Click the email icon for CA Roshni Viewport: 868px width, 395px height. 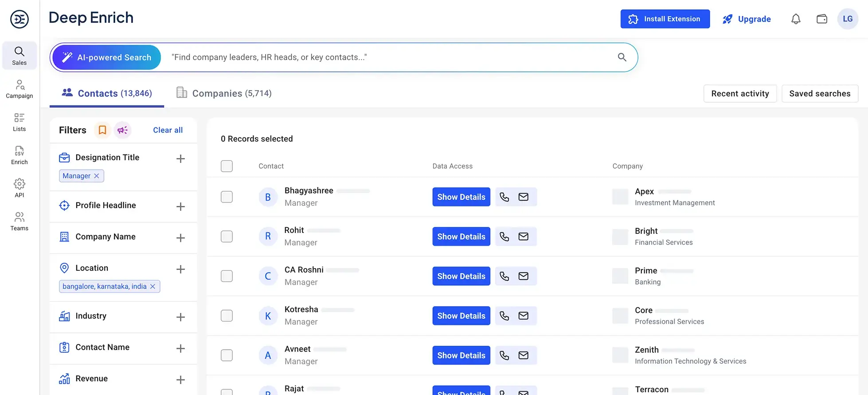point(524,276)
